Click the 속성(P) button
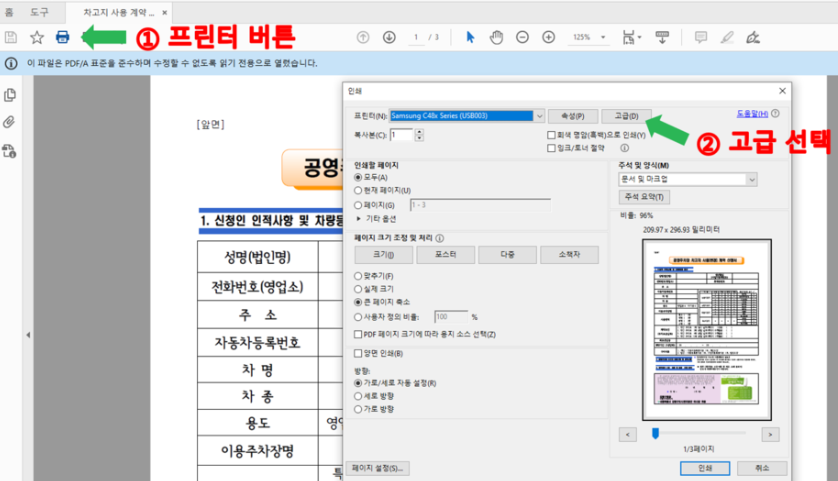The width and height of the screenshot is (838, 481). coord(573,116)
